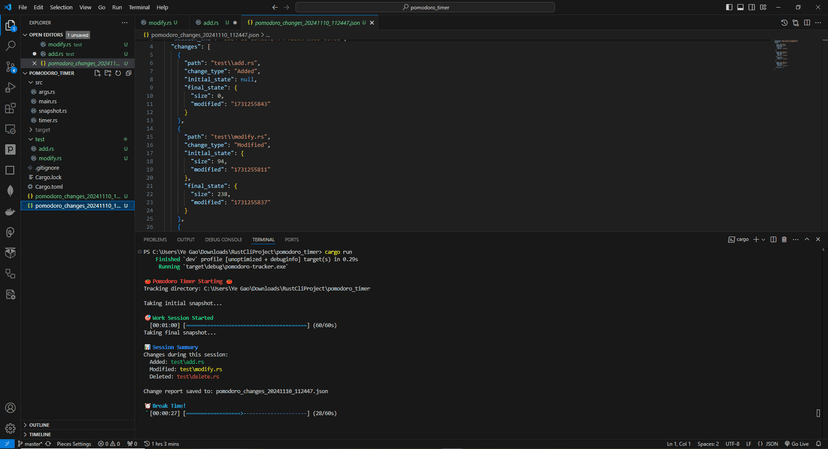Image resolution: width=828 pixels, height=449 pixels.
Task: Toggle the bottom panel visibility
Action: [x=741, y=7]
